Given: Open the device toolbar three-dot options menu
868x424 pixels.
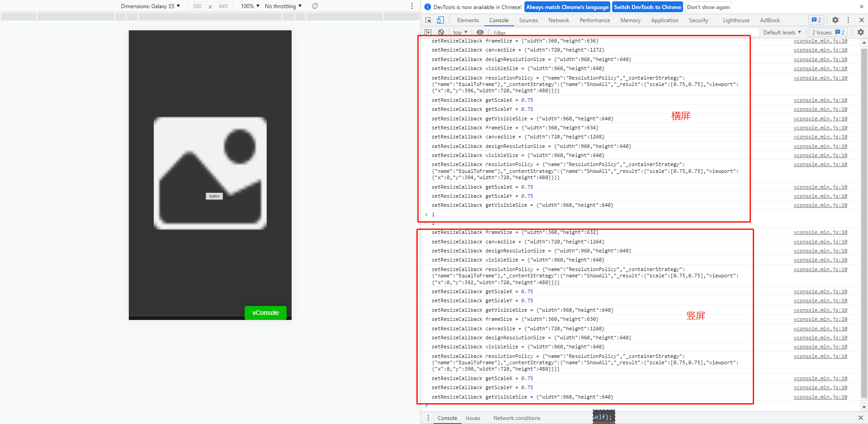Looking at the screenshot, I should pyautogui.click(x=412, y=6).
